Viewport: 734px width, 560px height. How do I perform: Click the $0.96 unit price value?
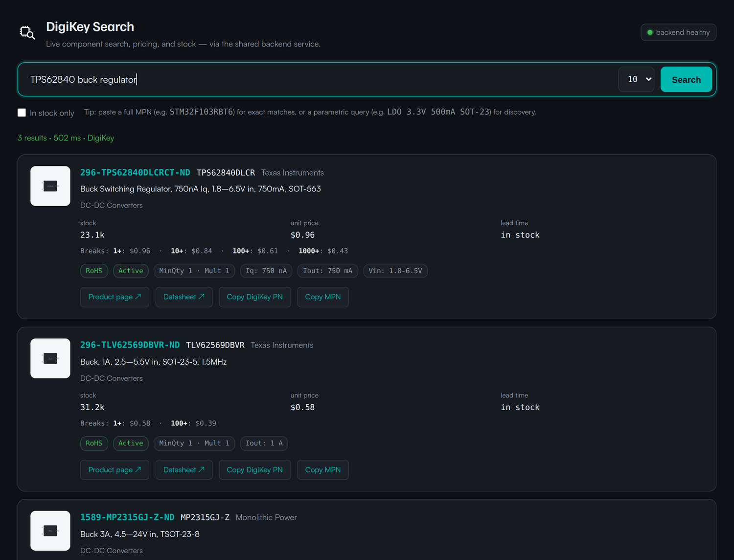[302, 235]
